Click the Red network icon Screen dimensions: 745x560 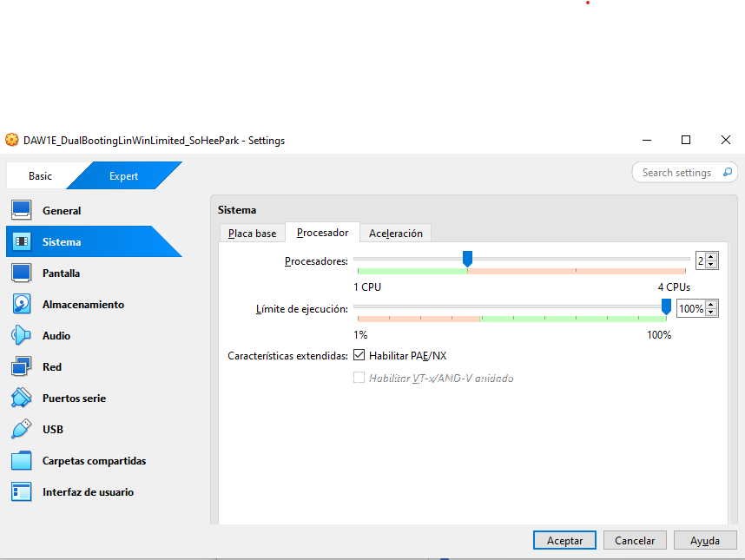(x=22, y=366)
